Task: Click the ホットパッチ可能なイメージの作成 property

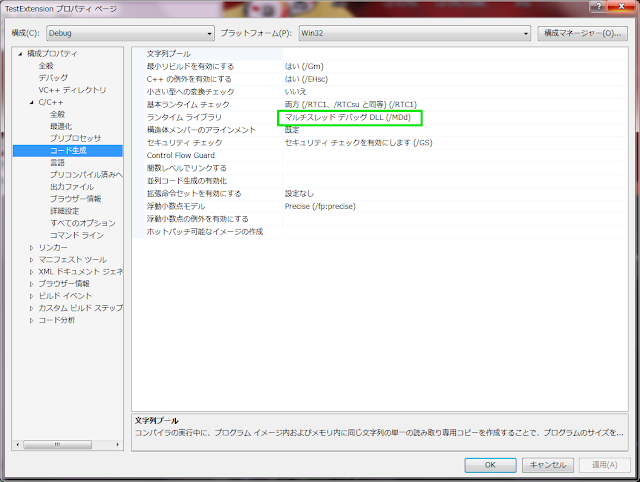Action: (x=204, y=232)
